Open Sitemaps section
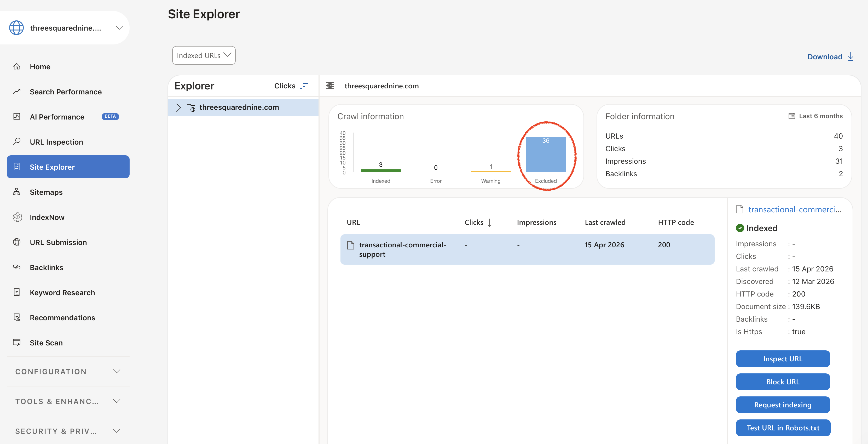Screen dimensions: 868x444 coord(46,192)
